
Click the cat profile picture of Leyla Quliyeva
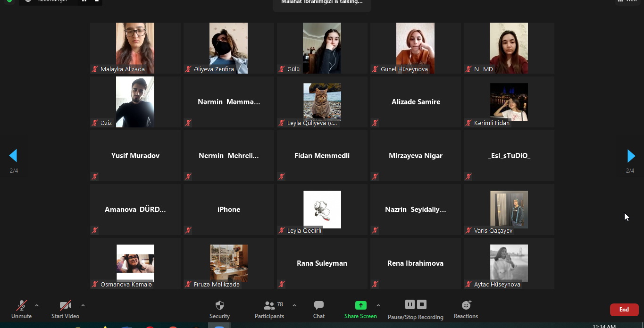322,101
